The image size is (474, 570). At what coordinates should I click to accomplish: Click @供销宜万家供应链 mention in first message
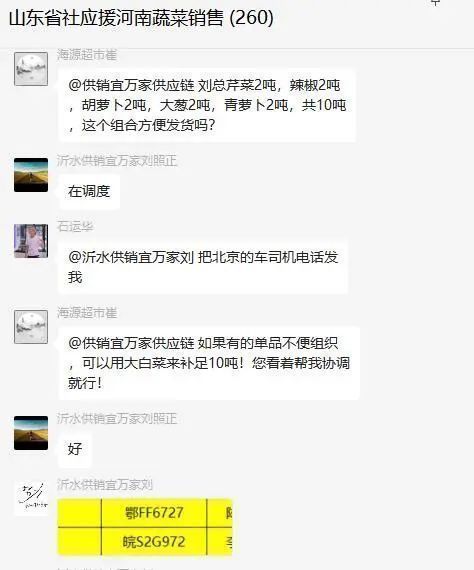[131, 85]
